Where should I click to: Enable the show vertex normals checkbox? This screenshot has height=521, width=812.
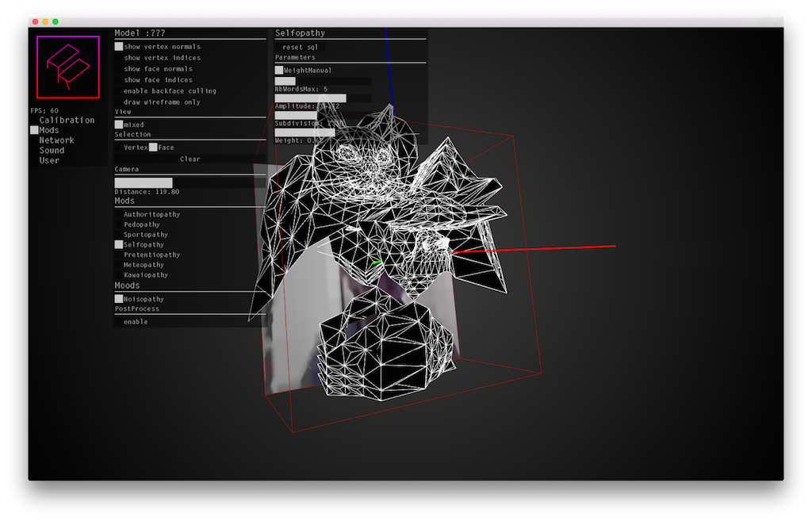(x=117, y=46)
